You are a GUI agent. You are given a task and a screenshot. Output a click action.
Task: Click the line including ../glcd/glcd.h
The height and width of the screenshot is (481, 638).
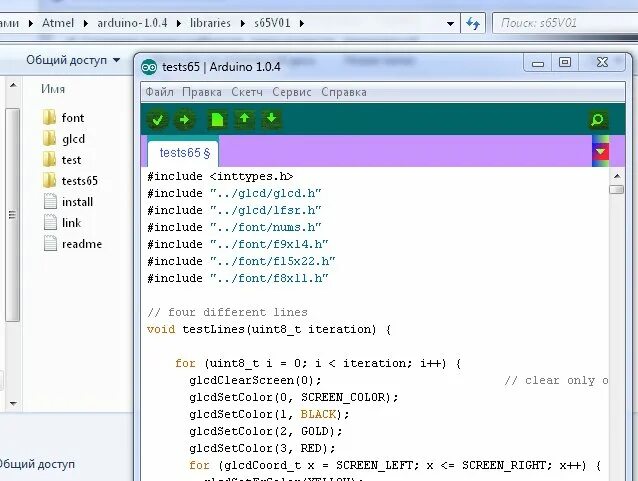(x=234, y=193)
